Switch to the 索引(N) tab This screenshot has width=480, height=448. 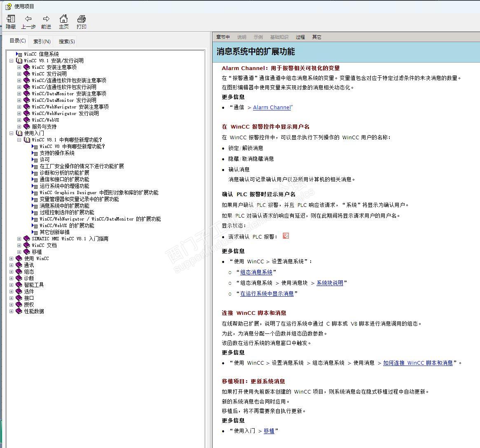click(x=42, y=41)
